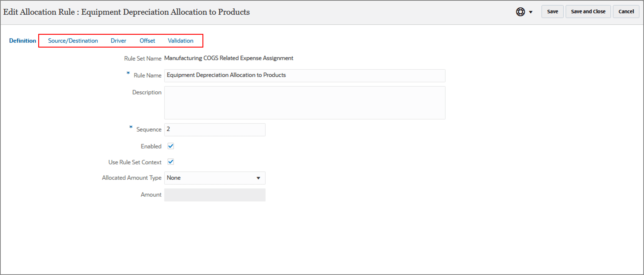
Task: Select the Definition tab
Action: [x=22, y=41]
